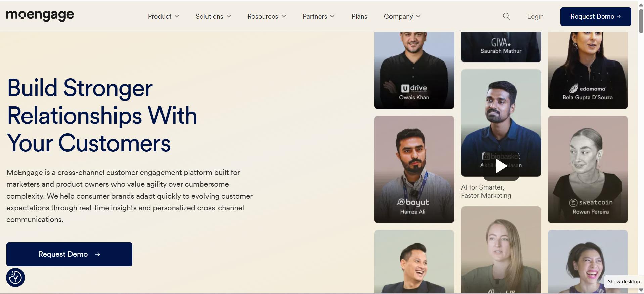Click the large Request Demo hero button

coord(69,254)
